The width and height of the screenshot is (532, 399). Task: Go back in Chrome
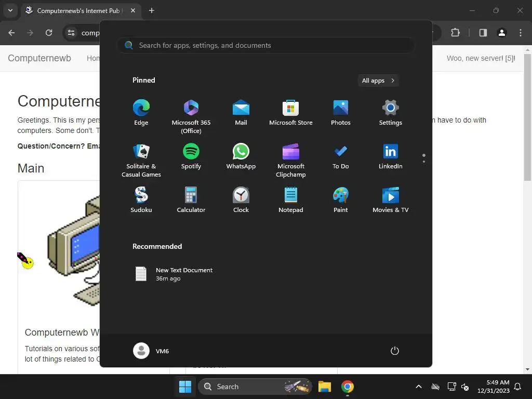[11, 33]
